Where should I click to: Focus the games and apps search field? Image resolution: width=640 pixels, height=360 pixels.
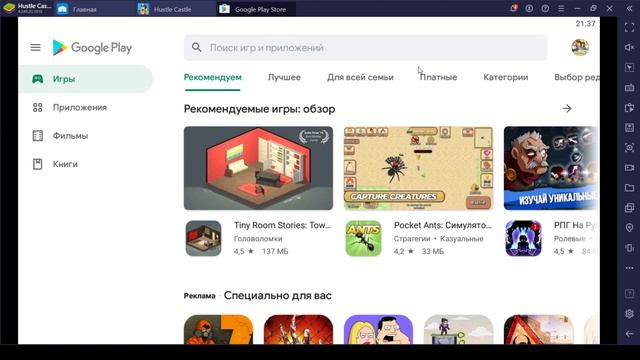point(365,47)
